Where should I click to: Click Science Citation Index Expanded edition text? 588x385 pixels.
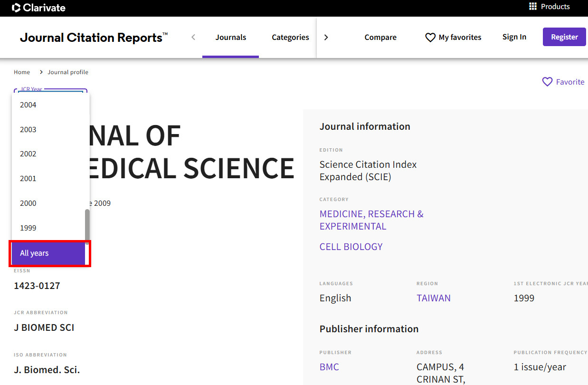pos(368,171)
